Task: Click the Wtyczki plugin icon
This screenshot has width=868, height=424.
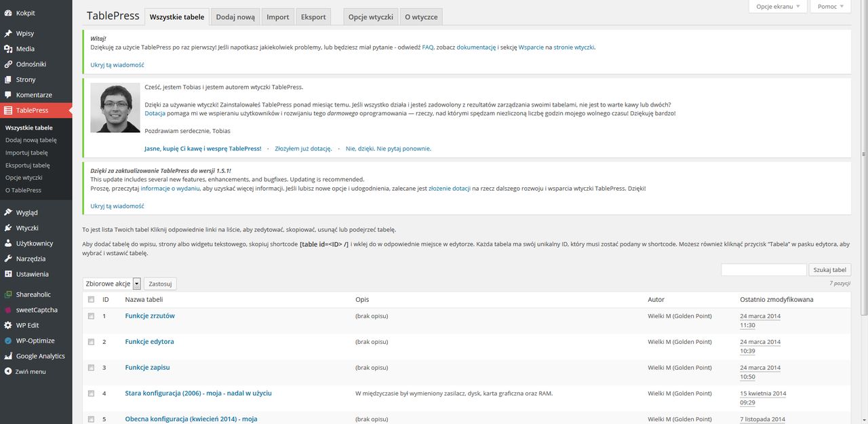Action: 8,228
